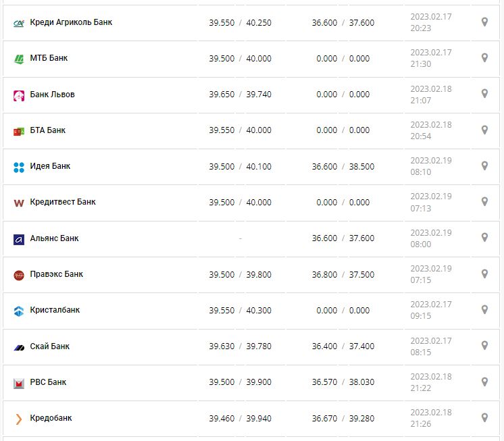Image resolution: width=504 pixels, height=441 pixels.
Task: Select the Идея Банк bank name
Action: point(50,166)
